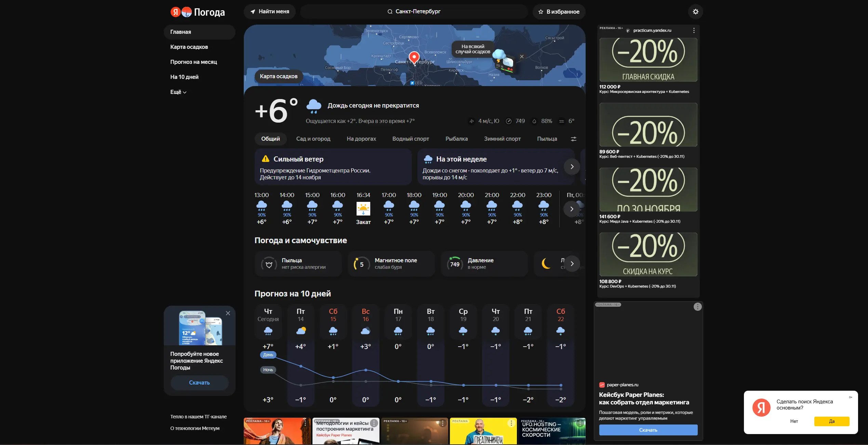Click the settings gear icon at top right
This screenshot has width=868, height=445.
point(695,12)
